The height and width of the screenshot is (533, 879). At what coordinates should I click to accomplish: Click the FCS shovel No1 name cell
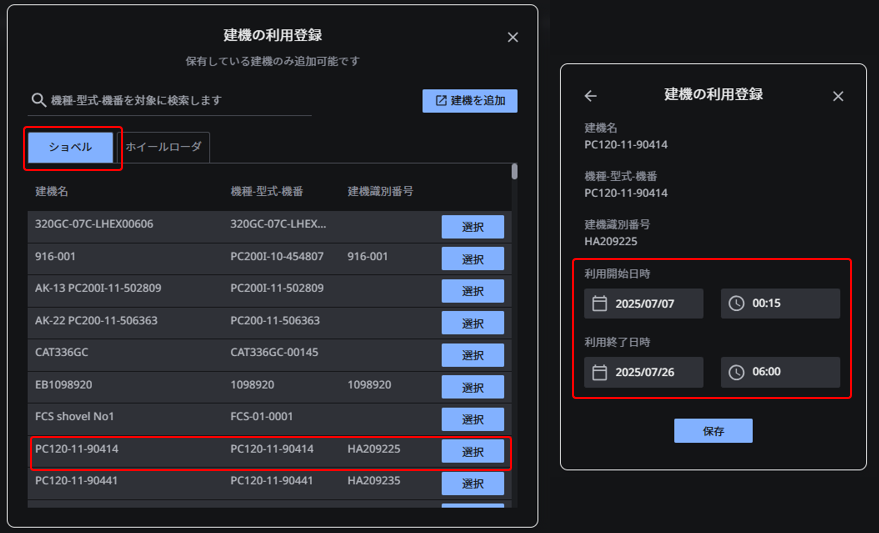(75, 416)
